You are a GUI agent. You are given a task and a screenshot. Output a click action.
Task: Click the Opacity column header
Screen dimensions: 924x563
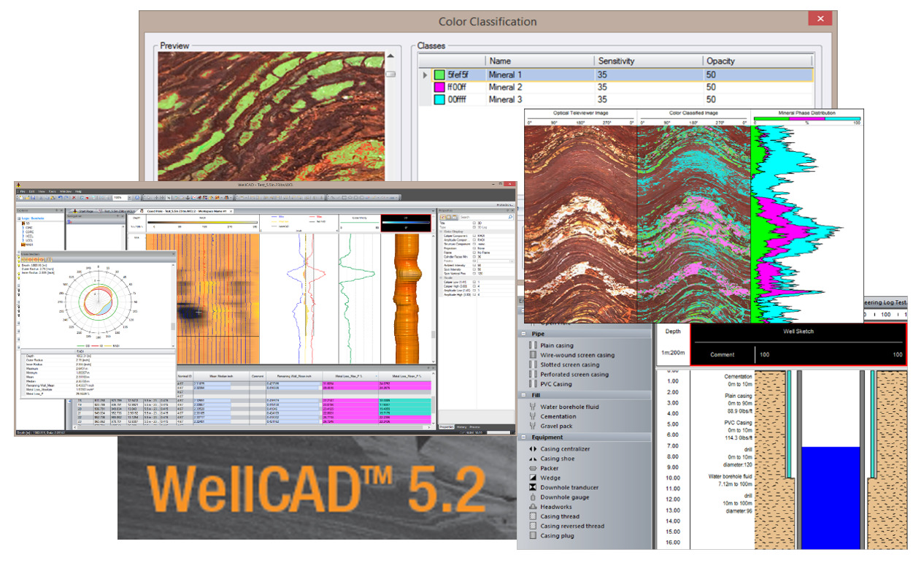(758, 61)
